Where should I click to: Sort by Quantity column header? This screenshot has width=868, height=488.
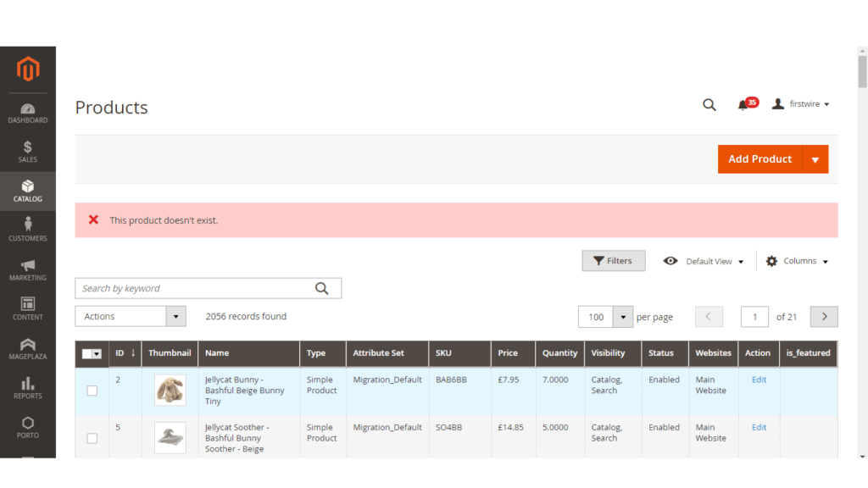point(559,353)
